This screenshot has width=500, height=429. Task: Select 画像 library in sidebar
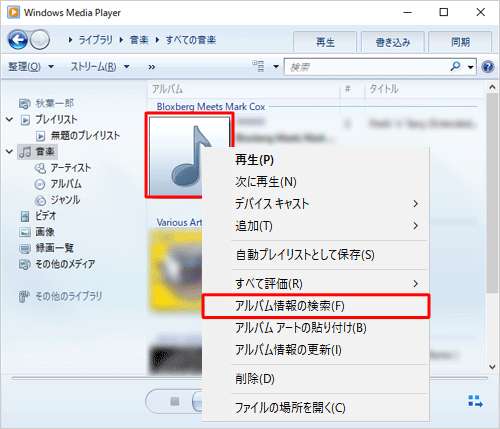tap(45, 232)
